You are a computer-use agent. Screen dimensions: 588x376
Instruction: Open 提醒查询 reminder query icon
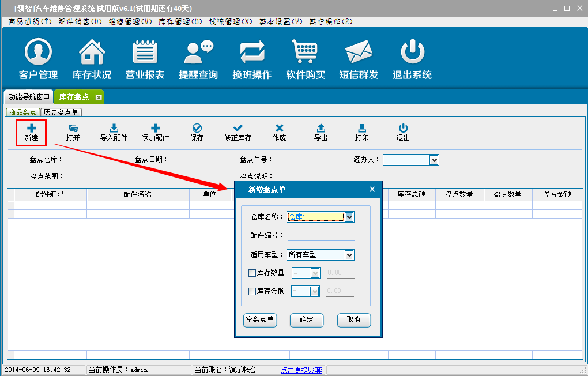tap(198, 53)
